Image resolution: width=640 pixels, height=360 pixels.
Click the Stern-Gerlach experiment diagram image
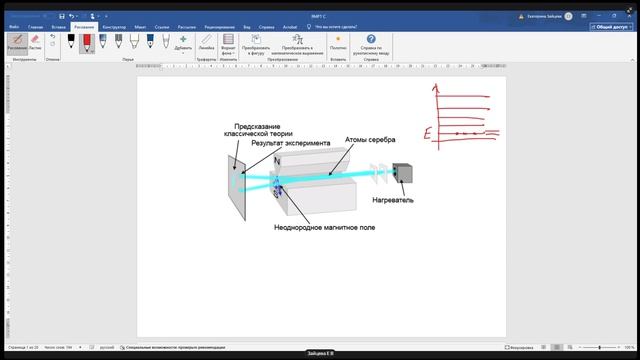click(x=320, y=178)
